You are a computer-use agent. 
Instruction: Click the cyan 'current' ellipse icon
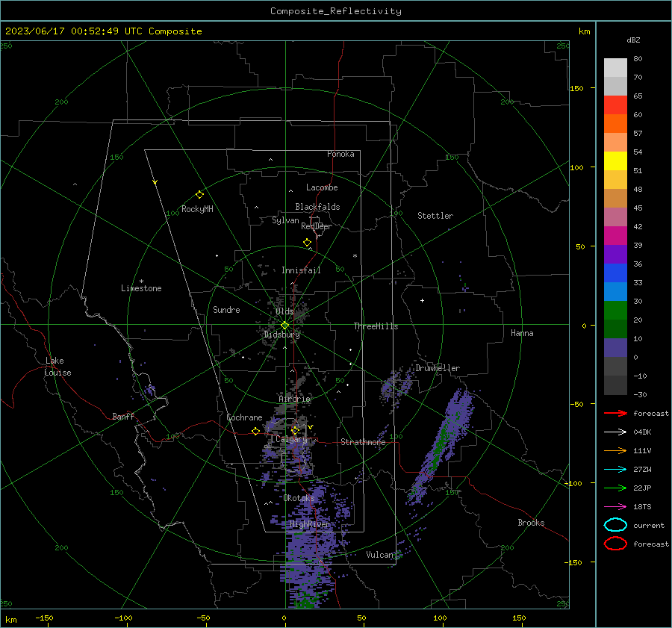pyautogui.click(x=615, y=525)
